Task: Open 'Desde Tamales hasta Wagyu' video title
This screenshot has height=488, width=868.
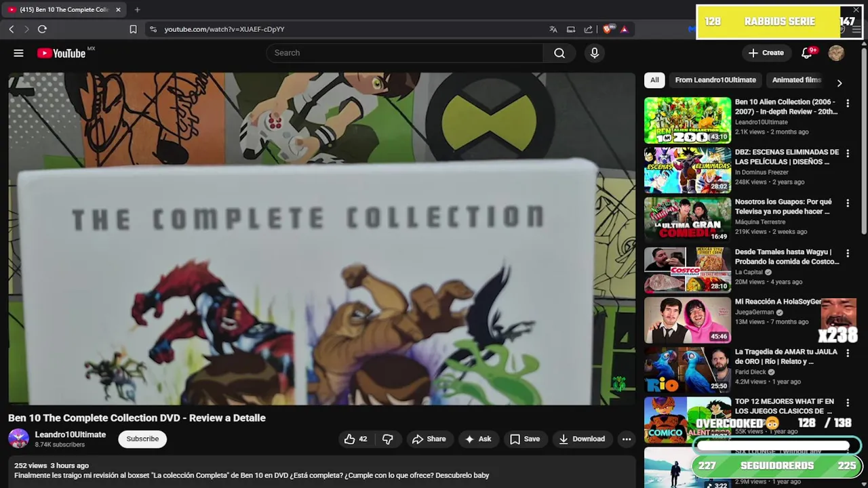Action: coord(787,257)
